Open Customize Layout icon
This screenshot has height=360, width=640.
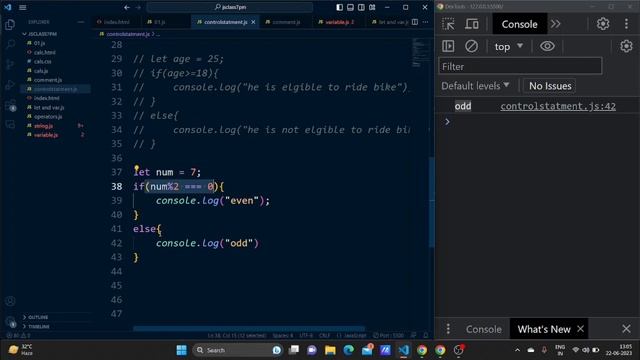(372, 7)
